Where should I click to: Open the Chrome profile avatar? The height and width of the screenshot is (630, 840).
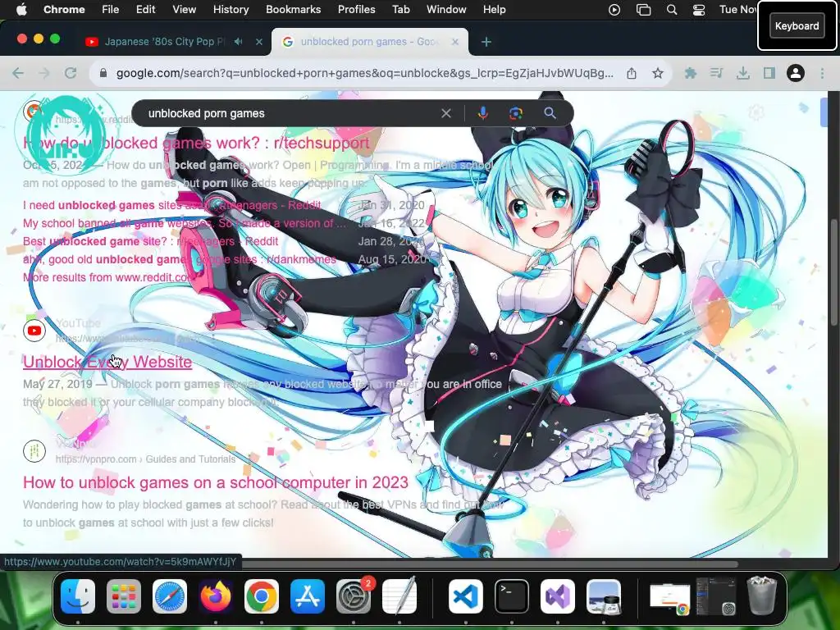pyautogui.click(x=796, y=73)
